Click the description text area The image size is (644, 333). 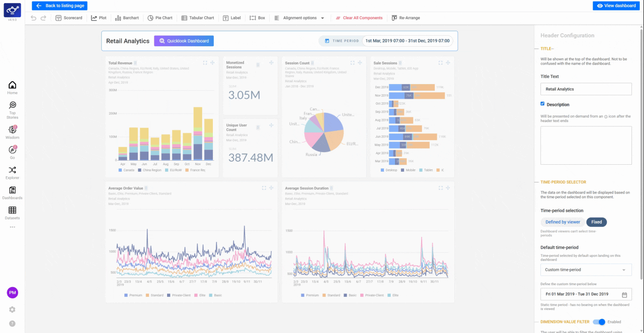click(x=586, y=145)
